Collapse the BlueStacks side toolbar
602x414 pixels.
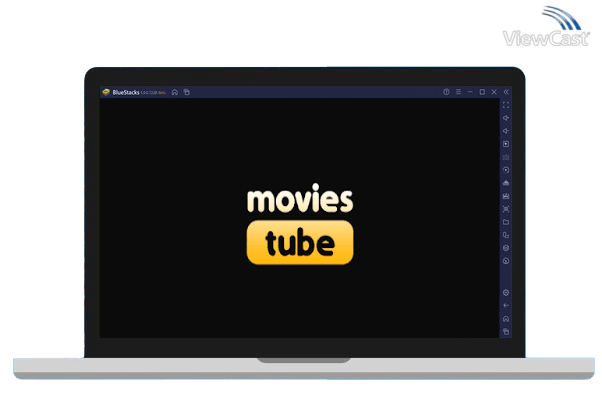coord(506,92)
